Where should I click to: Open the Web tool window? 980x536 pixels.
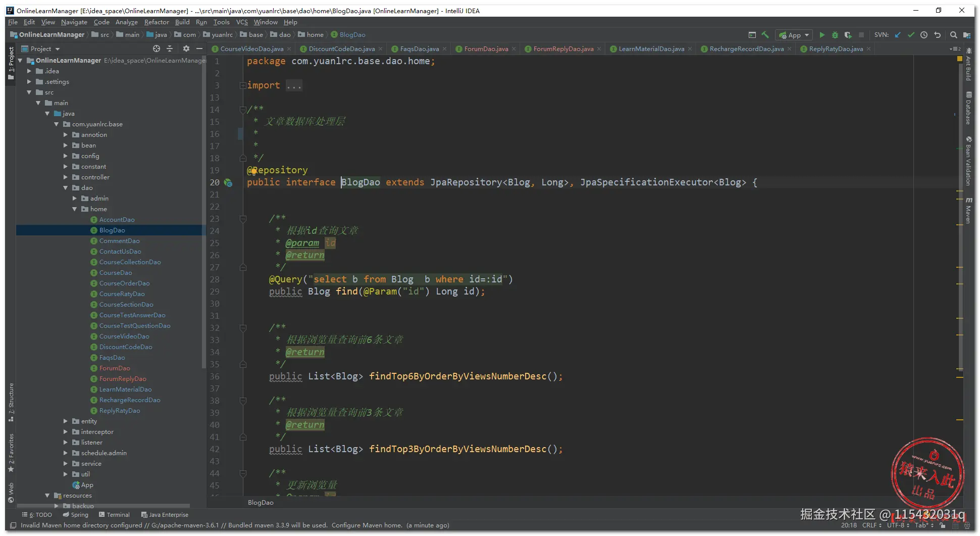pyautogui.click(x=11, y=493)
